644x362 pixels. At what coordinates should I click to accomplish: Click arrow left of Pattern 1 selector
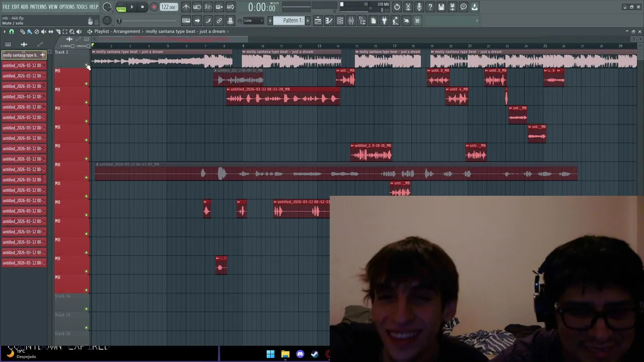point(270,21)
